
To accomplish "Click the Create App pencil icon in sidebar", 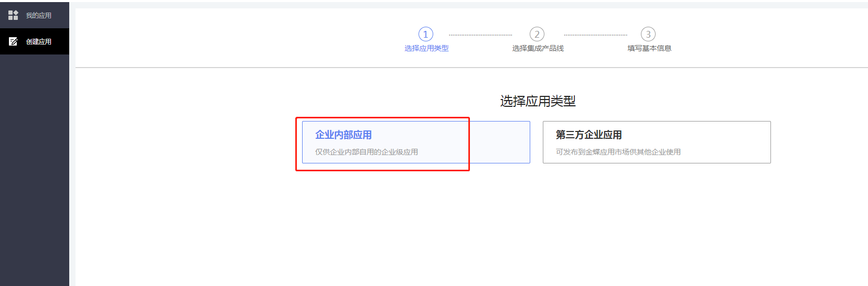I will [x=13, y=41].
